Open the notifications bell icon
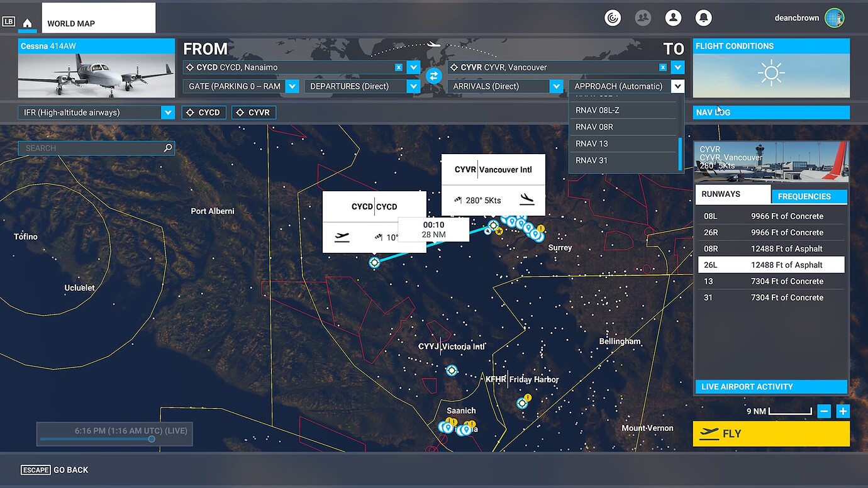 [x=703, y=18]
